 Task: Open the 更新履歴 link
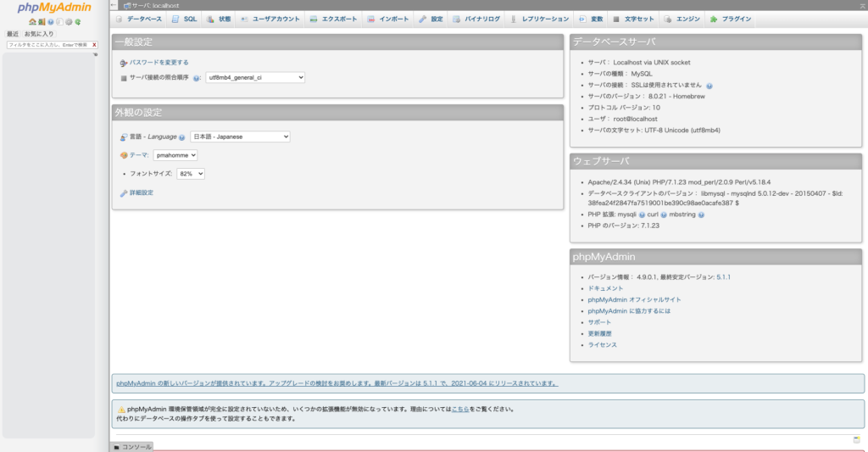click(x=599, y=333)
